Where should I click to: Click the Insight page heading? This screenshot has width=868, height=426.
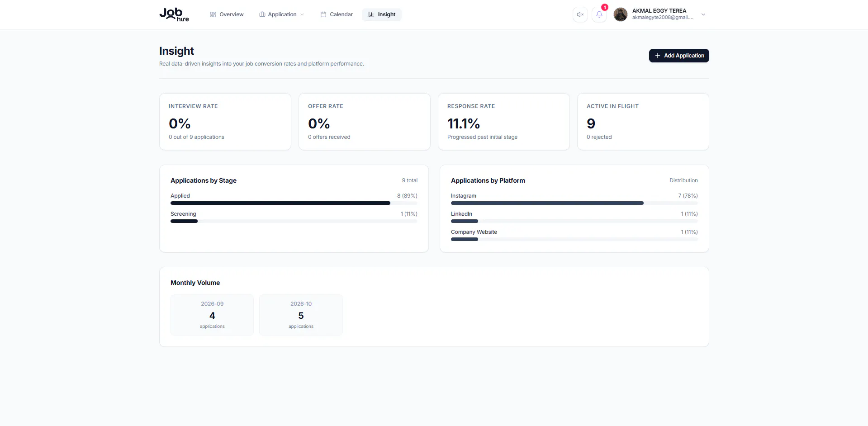coord(176,51)
